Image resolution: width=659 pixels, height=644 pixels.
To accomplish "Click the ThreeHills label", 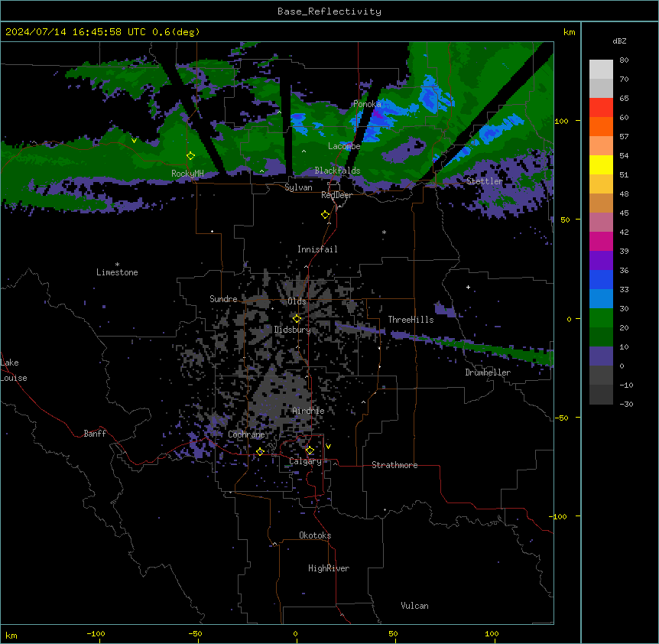I will [411, 320].
